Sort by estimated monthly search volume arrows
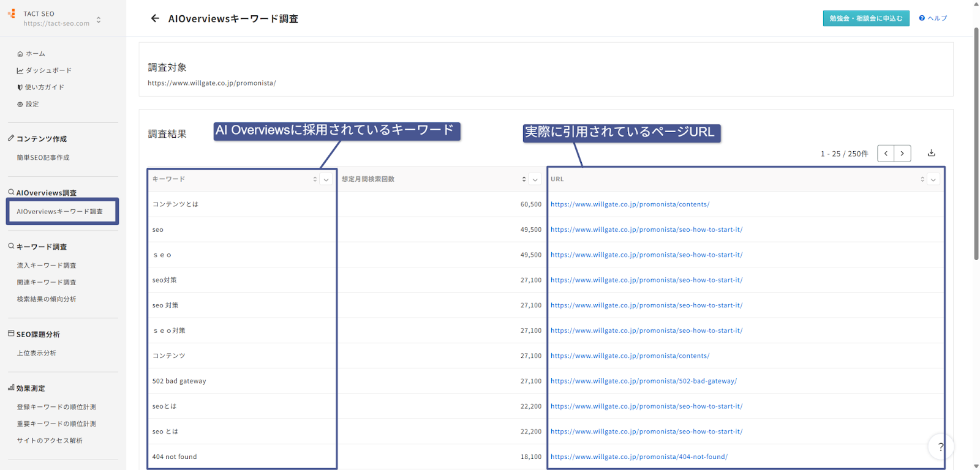This screenshot has height=470, width=980. pos(524,179)
